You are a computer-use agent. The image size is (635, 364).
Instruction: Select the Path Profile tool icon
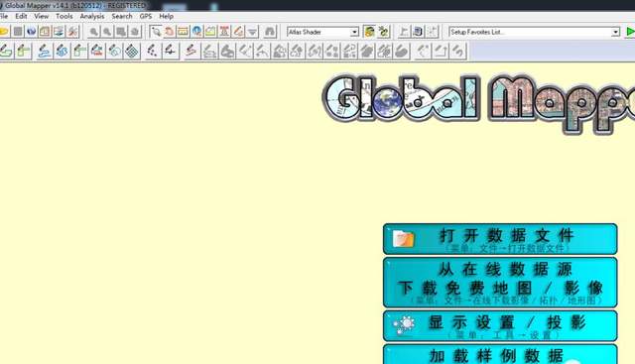[211, 32]
